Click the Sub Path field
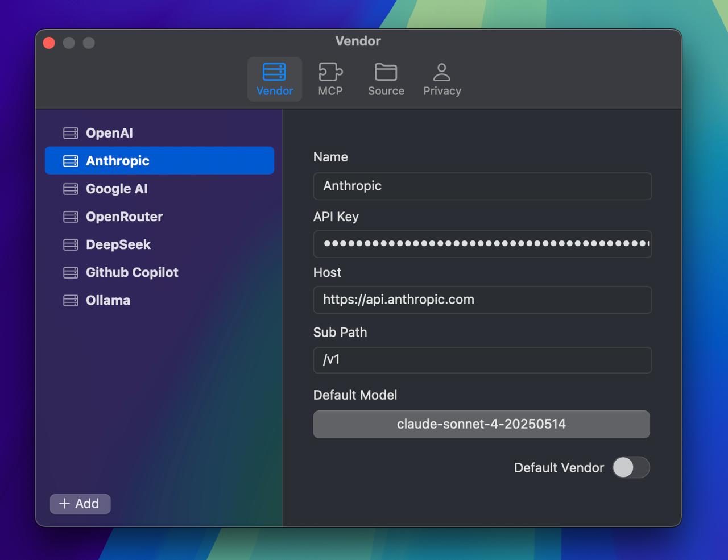Viewport: 728px width, 560px height. (482, 360)
